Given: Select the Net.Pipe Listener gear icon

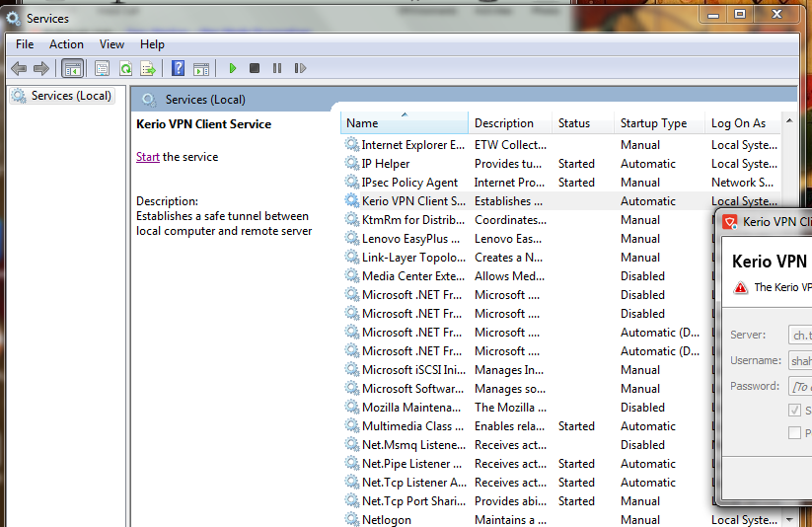Looking at the screenshot, I should (352, 463).
